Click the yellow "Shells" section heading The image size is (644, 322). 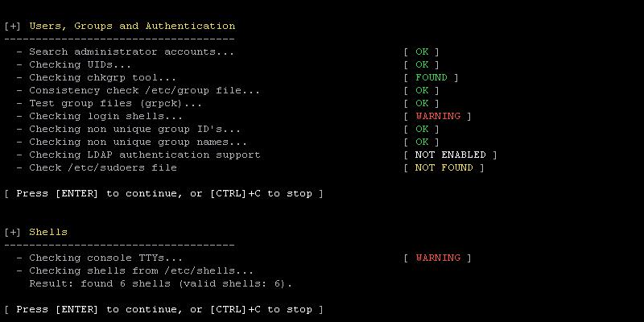click(x=48, y=232)
